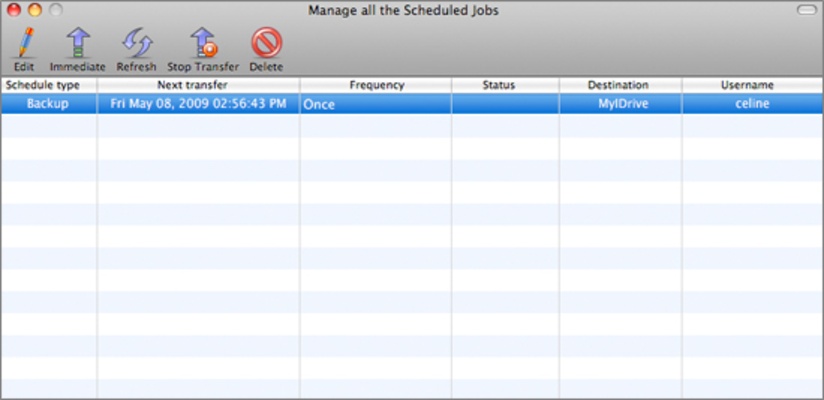This screenshot has height=400, width=824.
Task: Click the 'MyIDrive' destination cell
Action: [621, 104]
